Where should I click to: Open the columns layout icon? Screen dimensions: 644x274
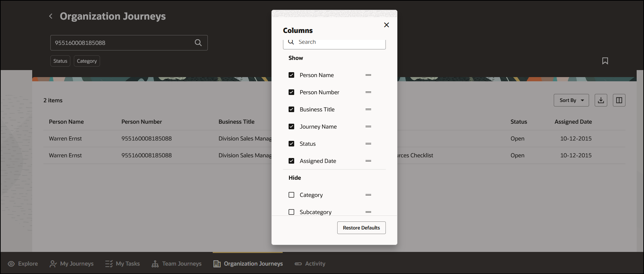point(619,100)
